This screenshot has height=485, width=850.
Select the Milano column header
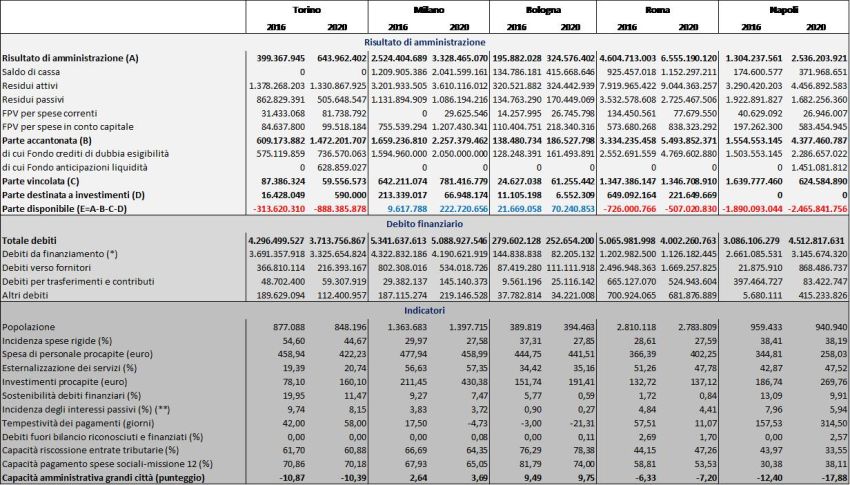tap(430, 8)
